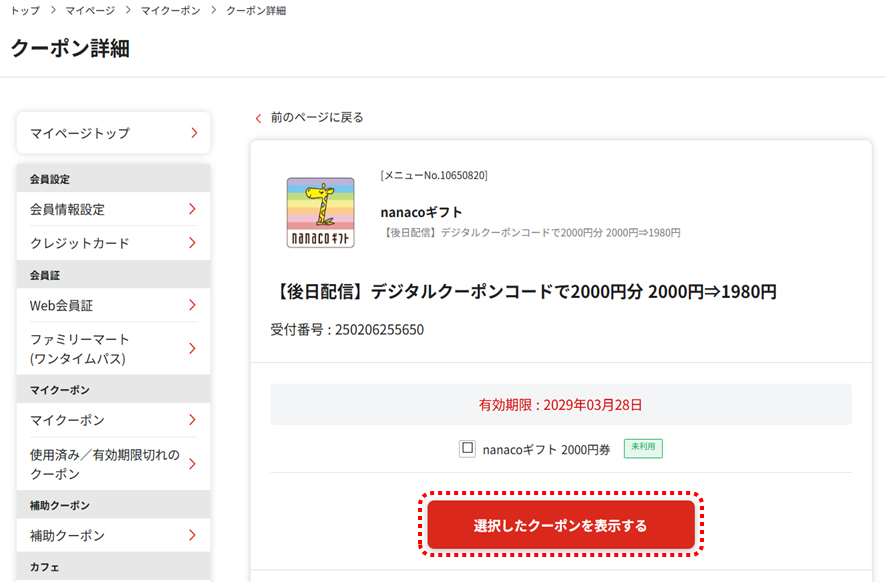Click chevron beside 使用済み／有効期限切れのクーポン
This screenshot has height=582, width=886.
point(193,464)
